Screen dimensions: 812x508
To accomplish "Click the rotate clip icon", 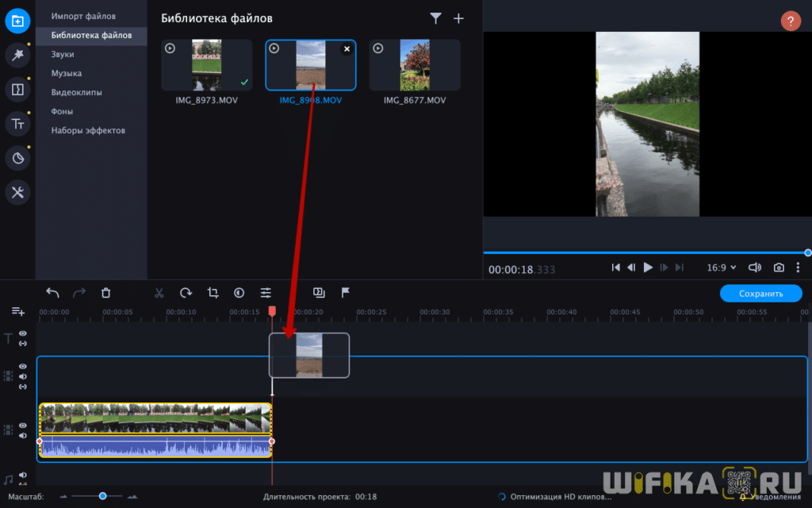I will [x=186, y=293].
